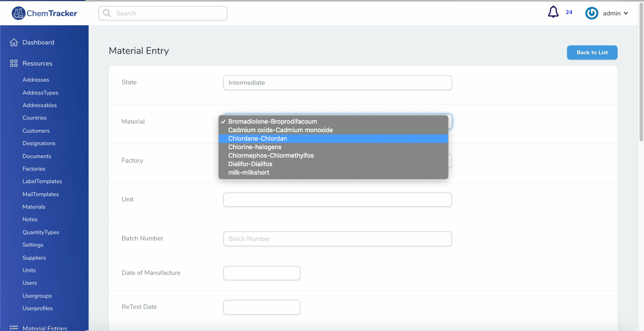
Task: Click the Date of Manufacture field
Action: tap(261, 273)
